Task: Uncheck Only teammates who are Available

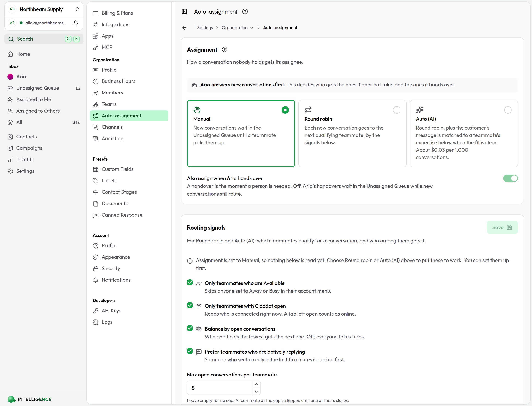Action: pyautogui.click(x=190, y=283)
